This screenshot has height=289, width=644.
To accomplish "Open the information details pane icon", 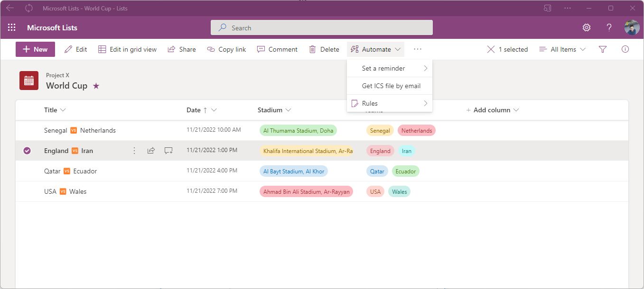I will pyautogui.click(x=625, y=49).
